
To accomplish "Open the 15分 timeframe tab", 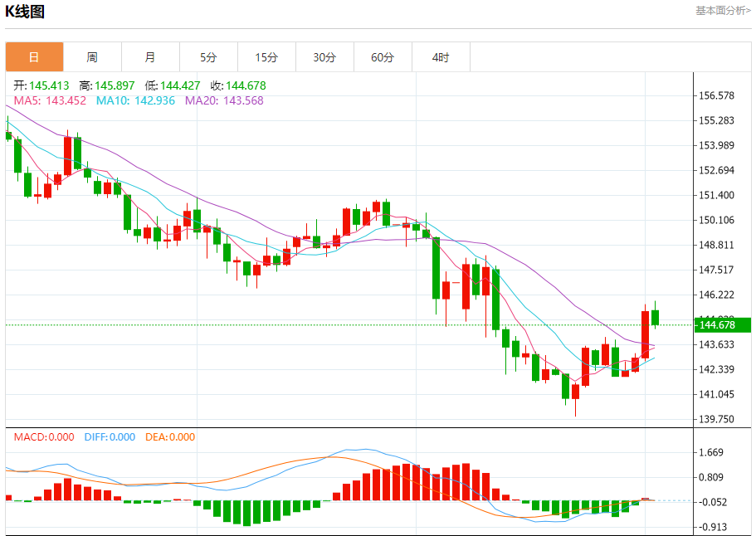I will pos(266,57).
